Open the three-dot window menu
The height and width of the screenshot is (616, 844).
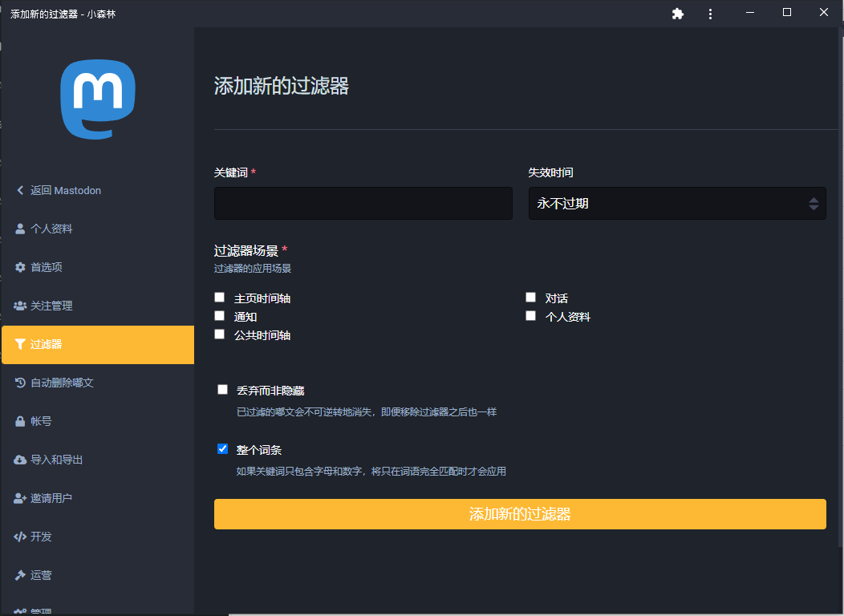coord(710,14)
